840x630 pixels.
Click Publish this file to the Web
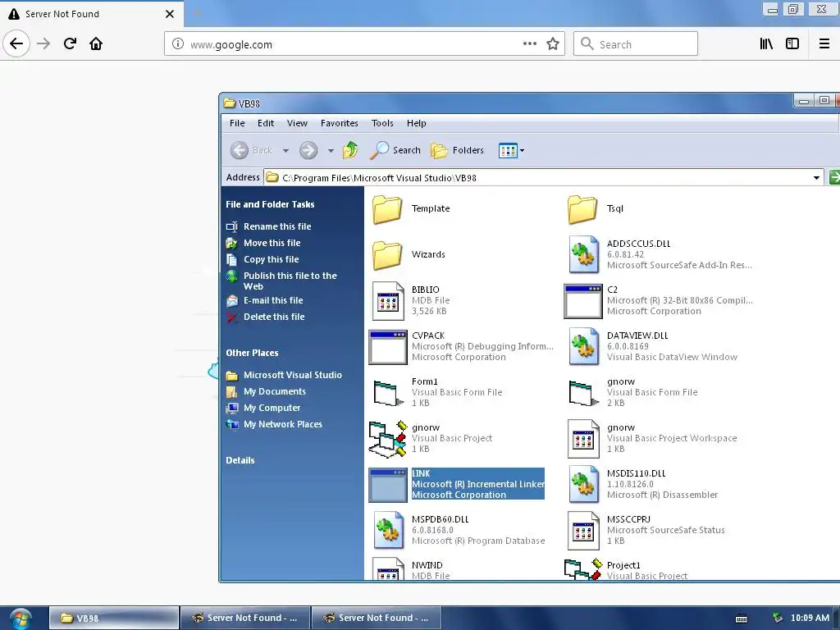coord(290,281)
